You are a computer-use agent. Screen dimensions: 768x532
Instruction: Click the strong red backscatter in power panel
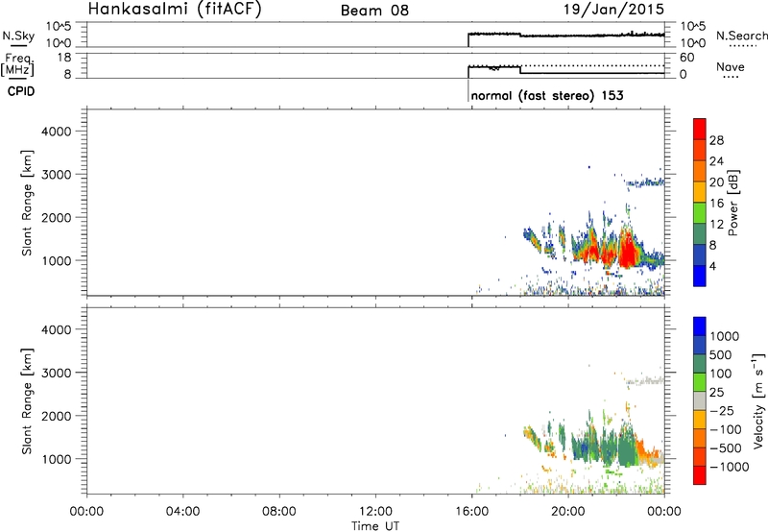pos(627,251)
